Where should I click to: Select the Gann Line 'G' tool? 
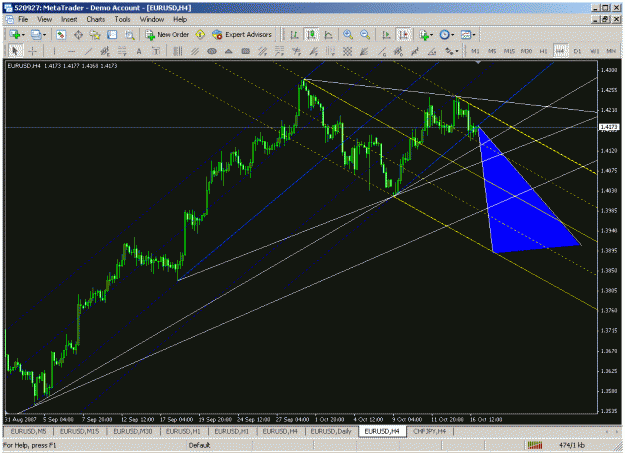coord(382,51)
